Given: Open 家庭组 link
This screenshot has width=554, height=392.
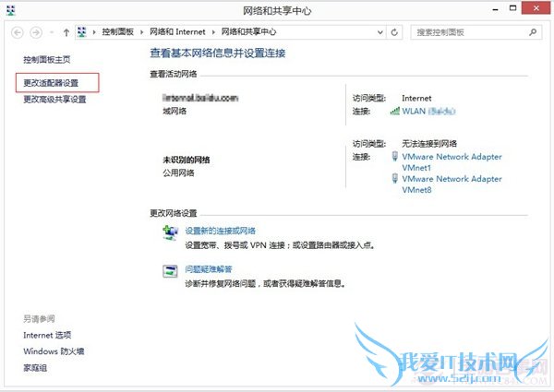Looking at the screenshot, I should [35, 368].
